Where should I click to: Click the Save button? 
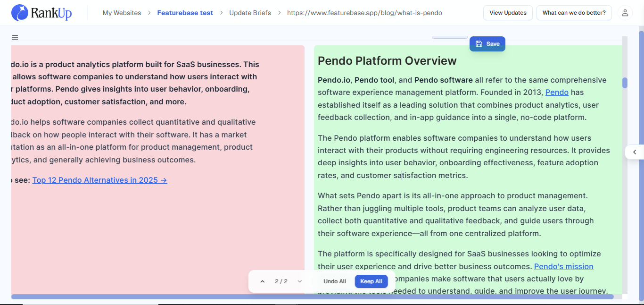pyautogui.click(x=487, y=44)
